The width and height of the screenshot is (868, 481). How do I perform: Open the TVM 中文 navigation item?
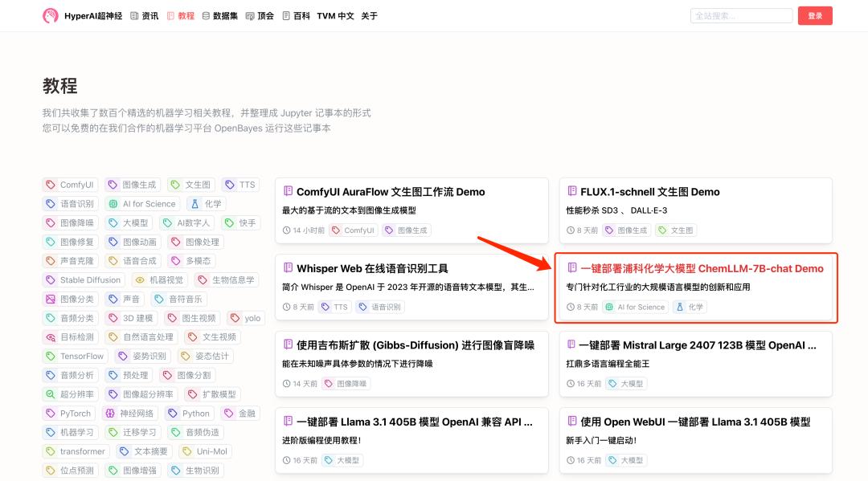pos(335,15)
